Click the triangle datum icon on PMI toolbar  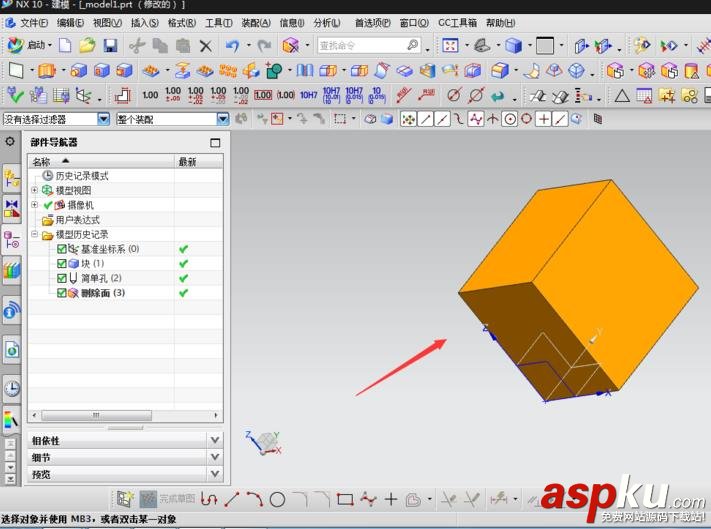point(622,96)
